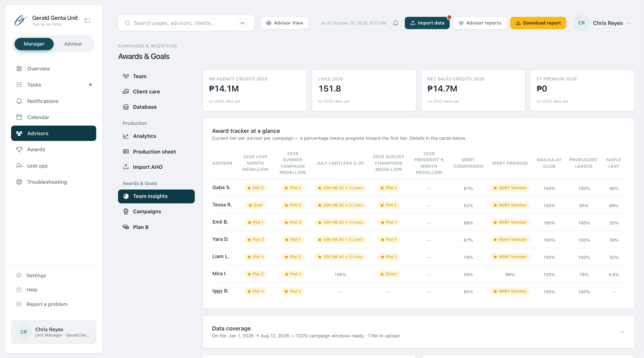The height and width of the screenshot is (358, 644).
Task: Click the Advisor reports button
Action: point(480,23)
